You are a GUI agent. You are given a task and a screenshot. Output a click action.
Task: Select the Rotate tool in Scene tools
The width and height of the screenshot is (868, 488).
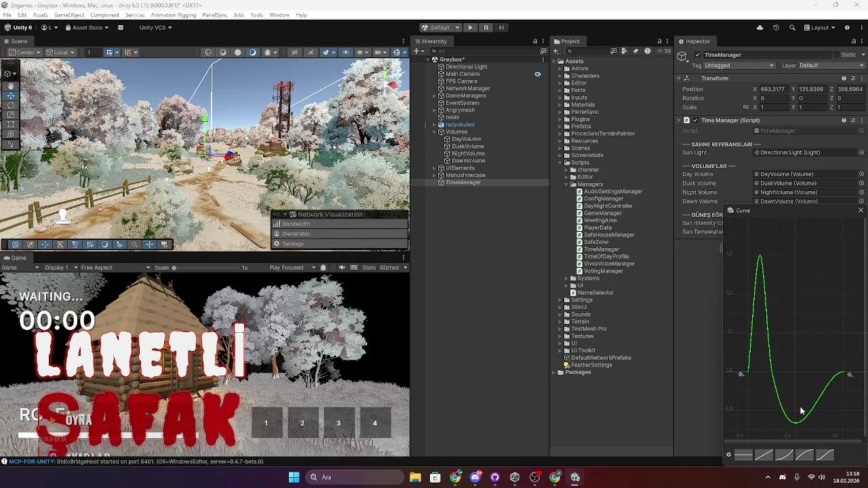tap(10, 105)
